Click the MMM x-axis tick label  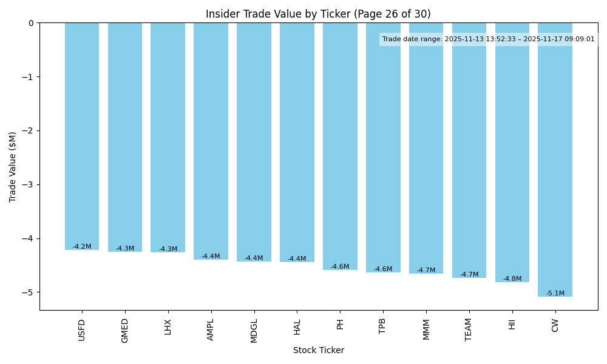tap(426, 329)
